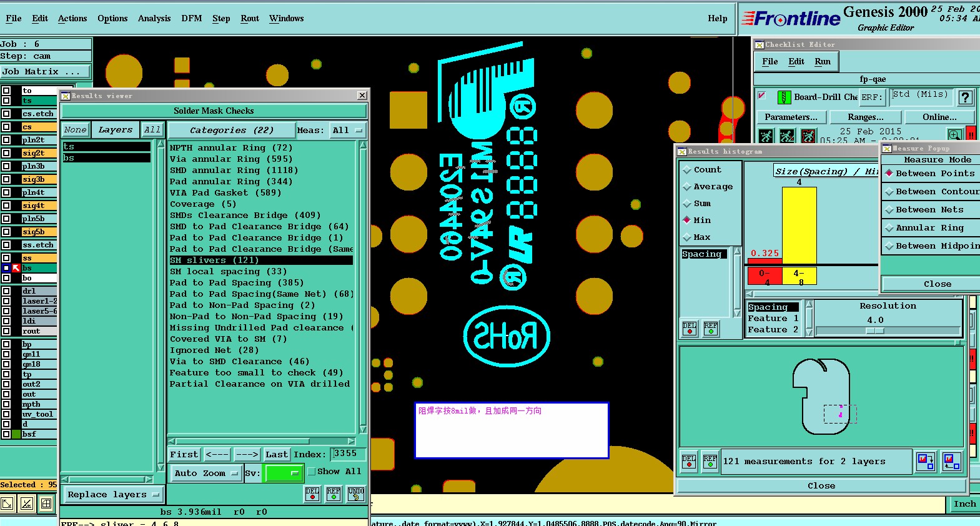Click the Inch units button
Viewport: 980px width, 526px height.
click(x=964, y=504)
